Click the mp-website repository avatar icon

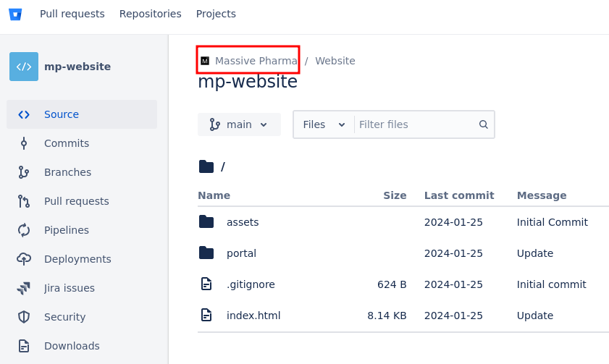(x=24, y=67)
